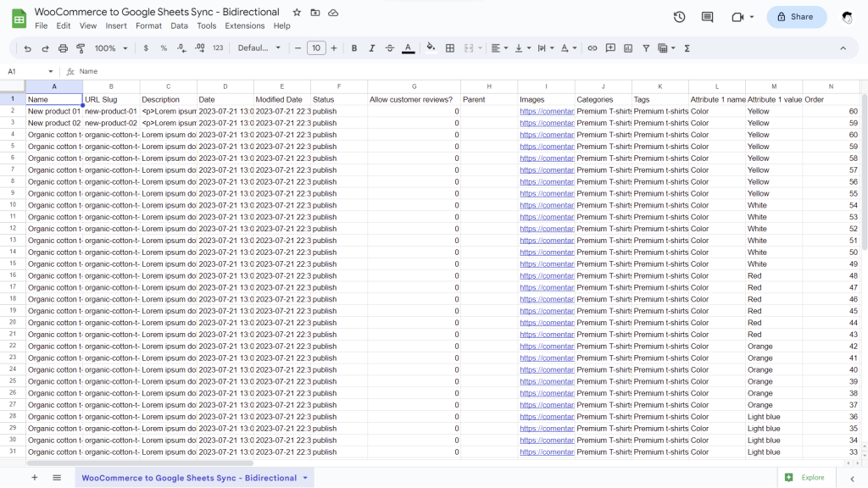Open version history
Screen dimensions: 868x488
[x=679, y=16]
